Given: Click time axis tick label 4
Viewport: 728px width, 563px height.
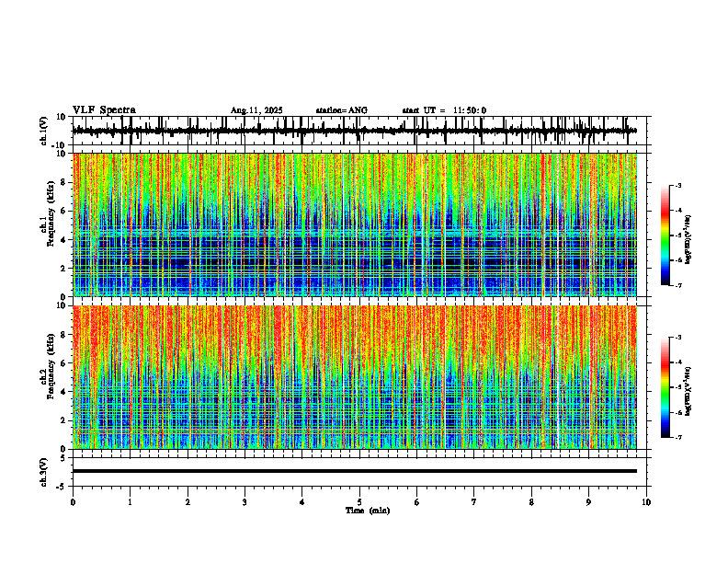Looking at the screenshot, I should coord(302,502).
